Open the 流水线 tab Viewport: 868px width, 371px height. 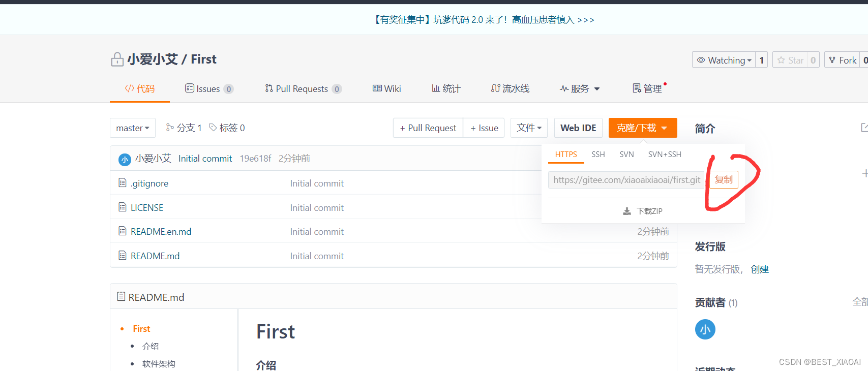point(510,88)
